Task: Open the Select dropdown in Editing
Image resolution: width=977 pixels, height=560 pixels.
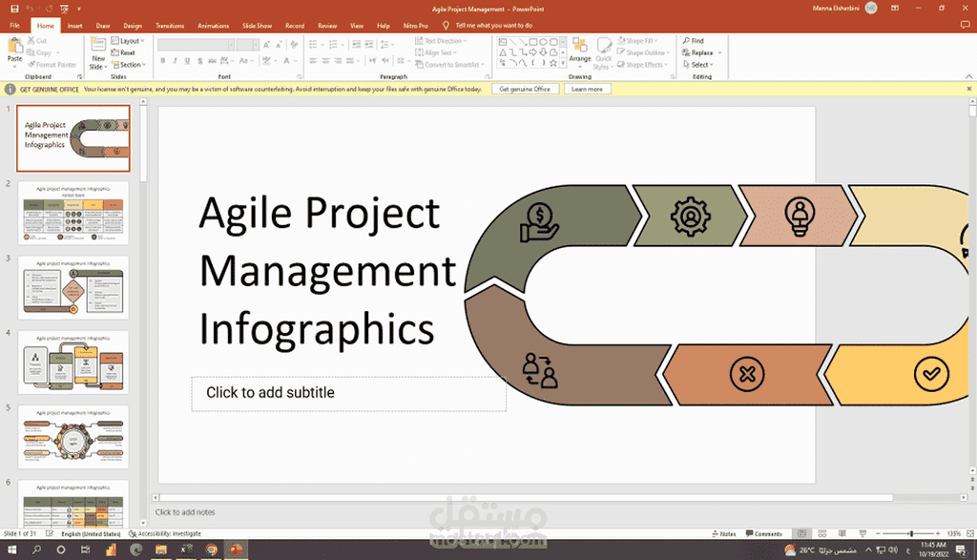Action: (x=697, y=65)
